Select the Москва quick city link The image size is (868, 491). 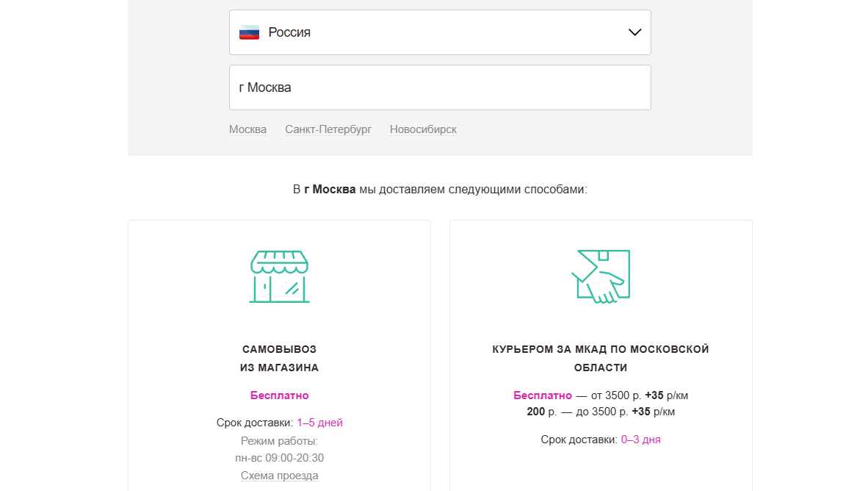coord(247,129)
